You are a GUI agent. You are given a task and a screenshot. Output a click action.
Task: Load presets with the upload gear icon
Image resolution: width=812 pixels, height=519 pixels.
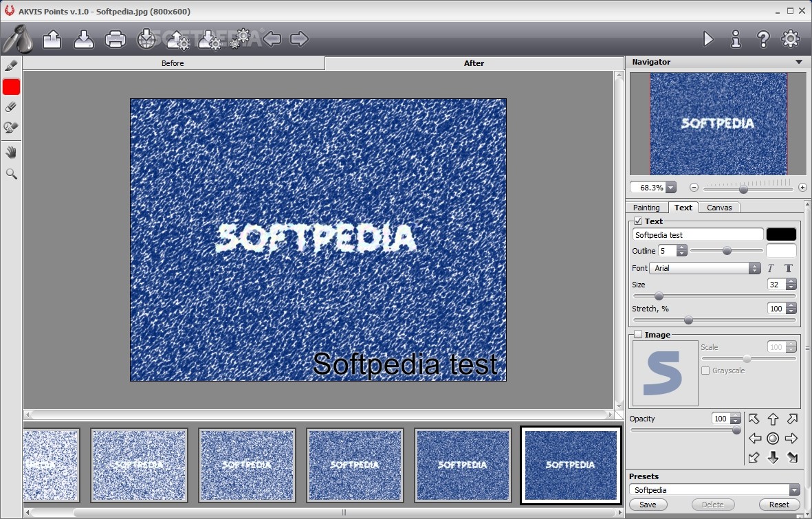click(178, 41)
